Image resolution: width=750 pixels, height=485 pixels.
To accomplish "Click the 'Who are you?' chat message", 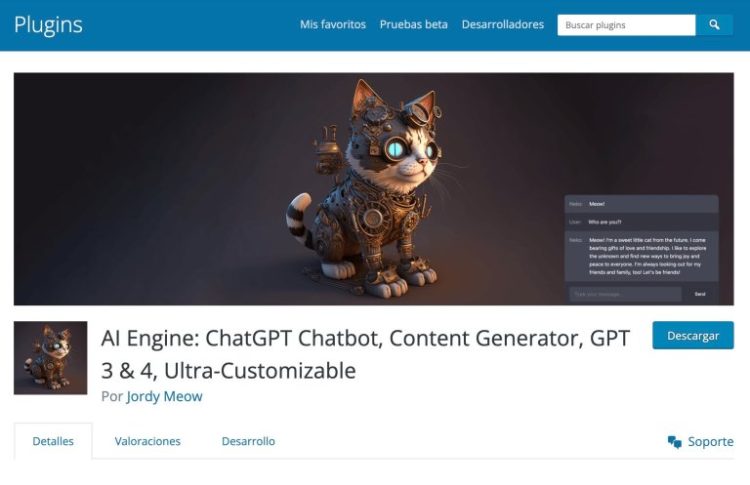I will click(x=605, y=222).
